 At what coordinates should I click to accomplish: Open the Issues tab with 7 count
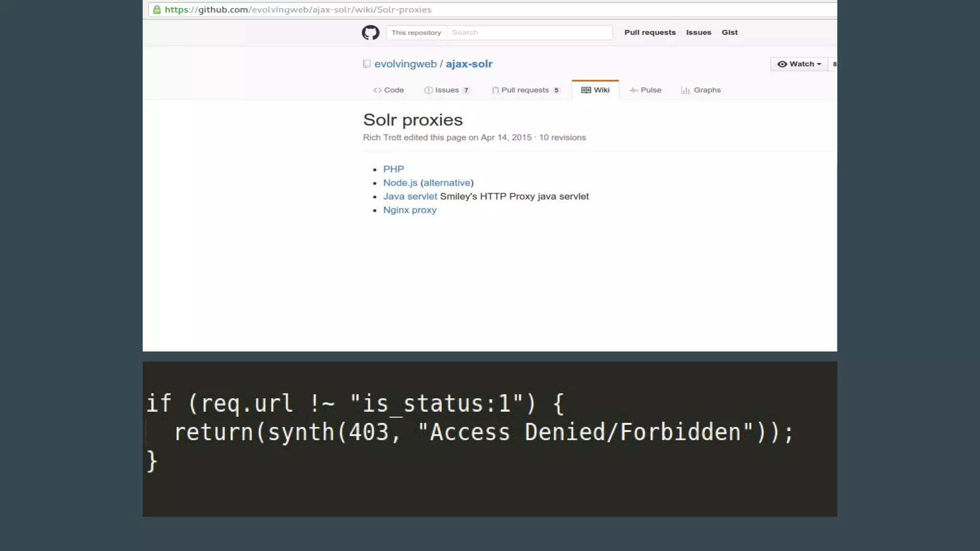[x=447, y=90]
